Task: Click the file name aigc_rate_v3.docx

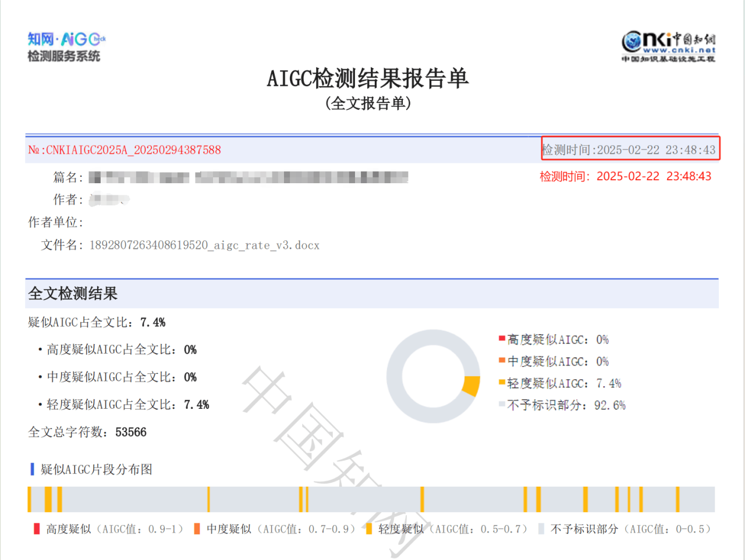Action: (x=204, y=245)
